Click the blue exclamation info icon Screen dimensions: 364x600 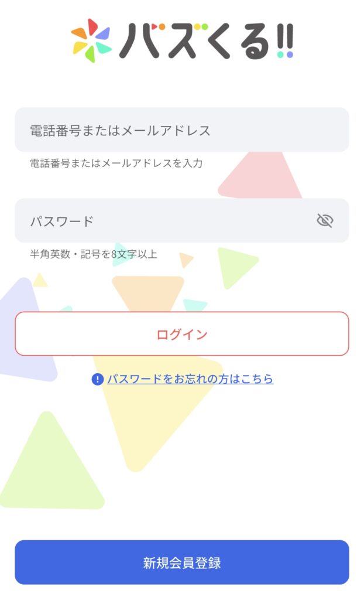coord(98,380)
